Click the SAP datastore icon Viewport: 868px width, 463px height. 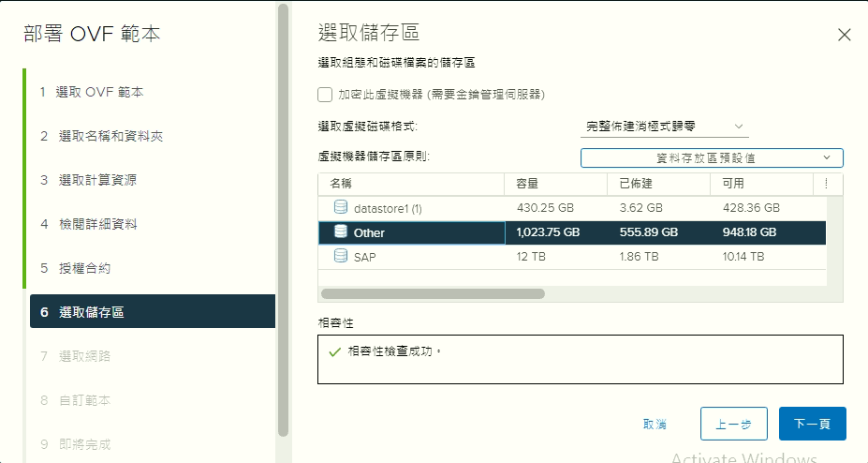[x=340, y=256]
